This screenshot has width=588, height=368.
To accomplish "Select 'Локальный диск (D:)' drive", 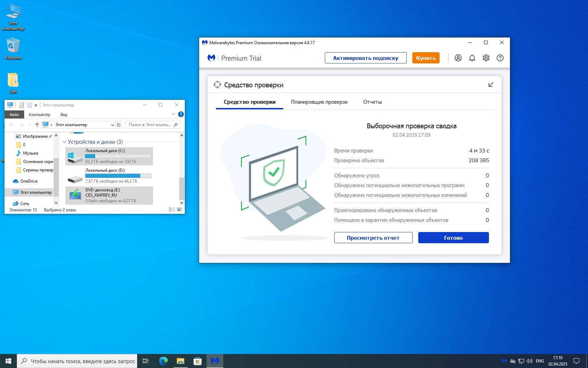I will coord(109,176).
